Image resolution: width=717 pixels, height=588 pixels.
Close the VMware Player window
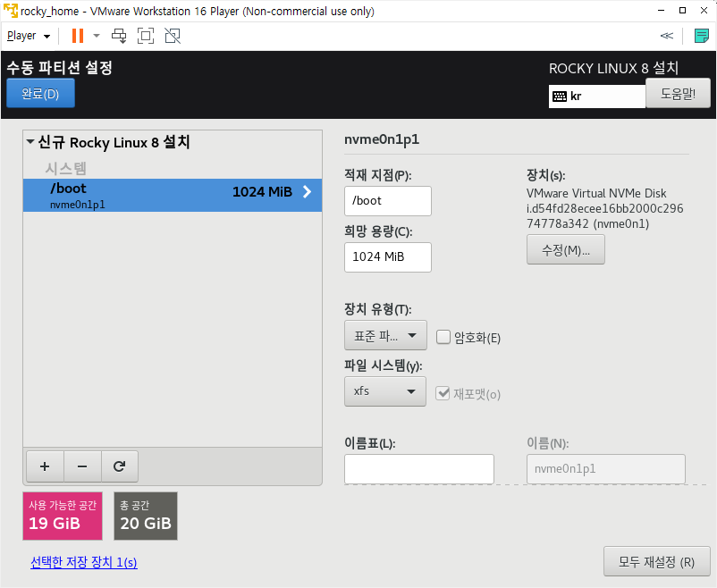[x=704, y=11]
